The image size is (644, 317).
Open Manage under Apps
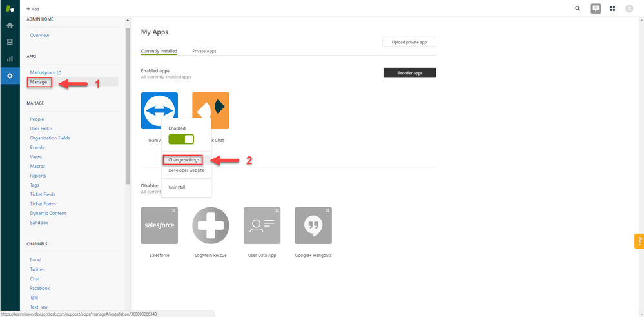coord(40,82)
